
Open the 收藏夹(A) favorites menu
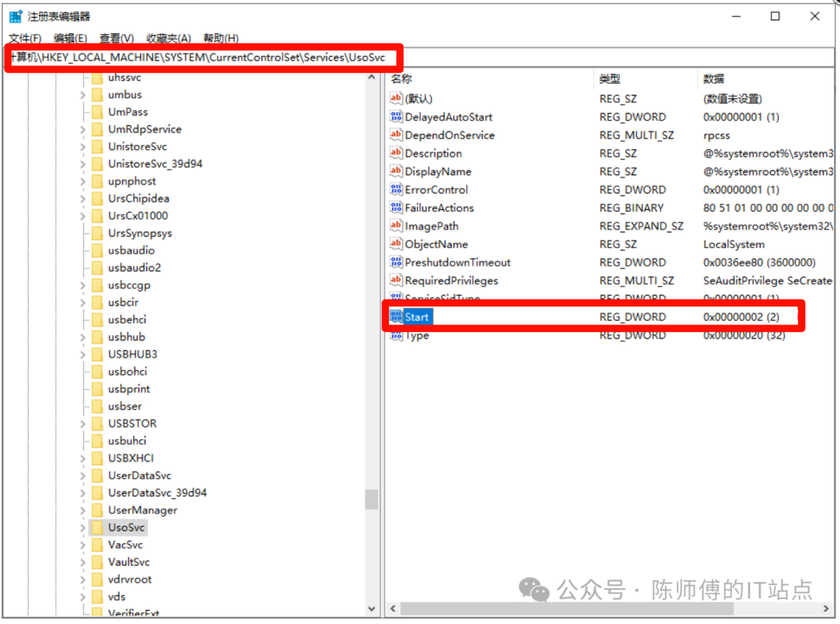(168, 38)
